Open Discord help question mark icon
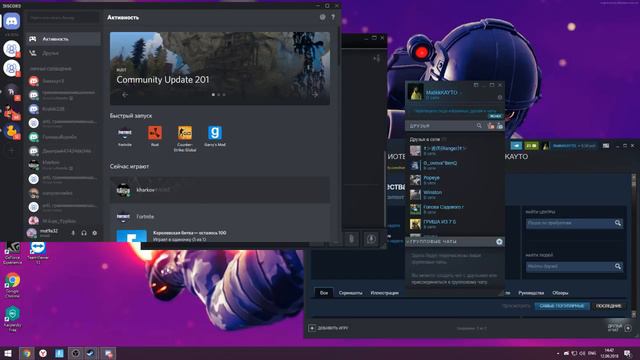Screen dimensions: 640x360 click(333, 17)
